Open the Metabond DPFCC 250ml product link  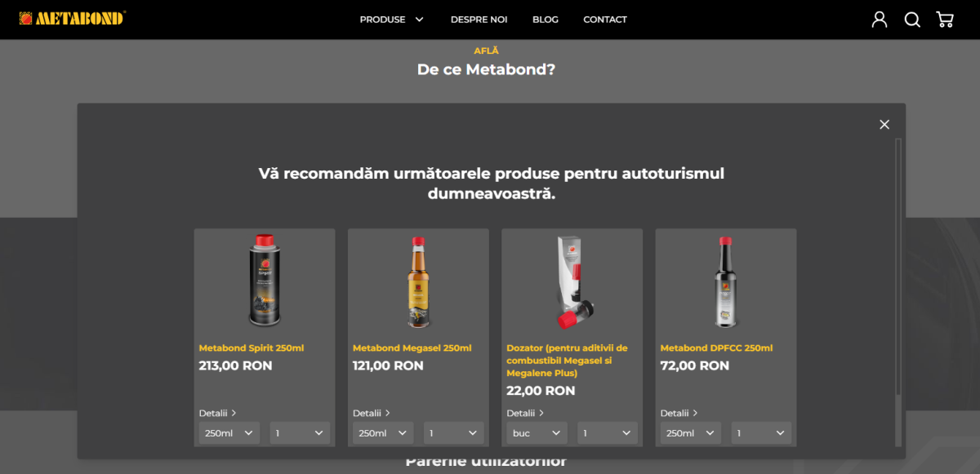click(x=716, y=348)
